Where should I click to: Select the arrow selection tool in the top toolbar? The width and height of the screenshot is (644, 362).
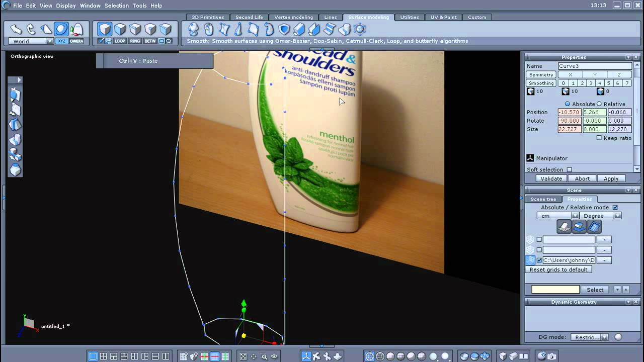click(x=16, y=29)
